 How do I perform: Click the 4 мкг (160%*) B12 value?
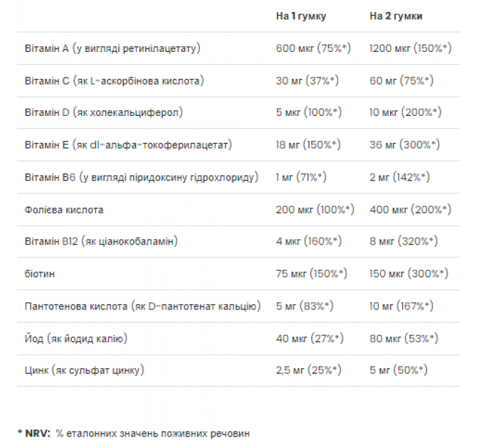point(309,241)
